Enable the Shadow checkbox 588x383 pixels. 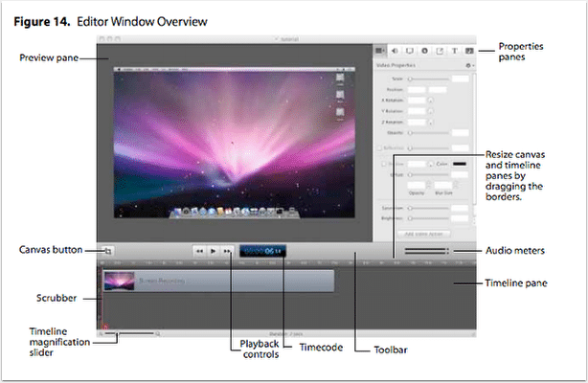[384, 164]
